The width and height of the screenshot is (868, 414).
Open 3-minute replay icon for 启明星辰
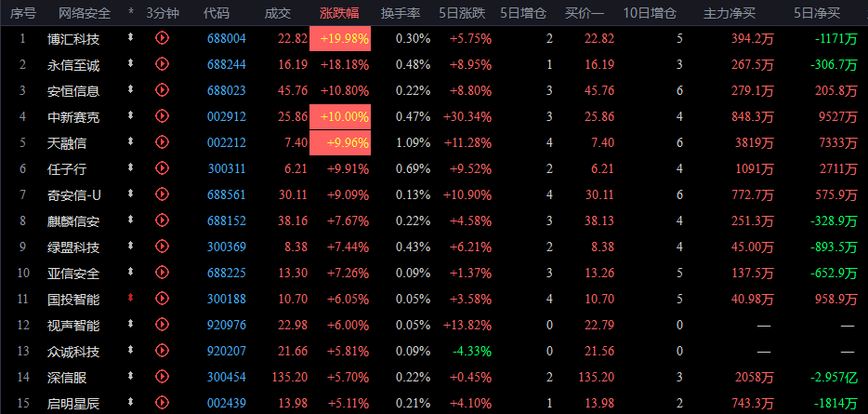[x=162, y=402]
